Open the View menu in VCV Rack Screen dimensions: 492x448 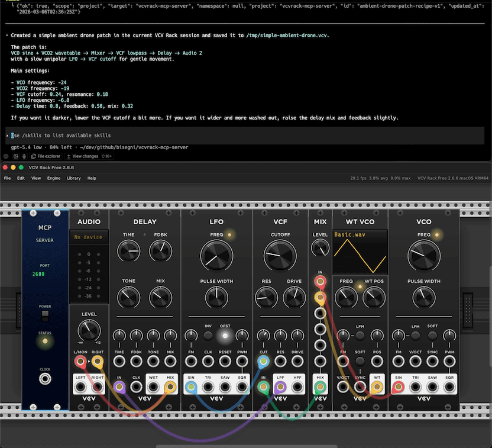tap(35, 178)
